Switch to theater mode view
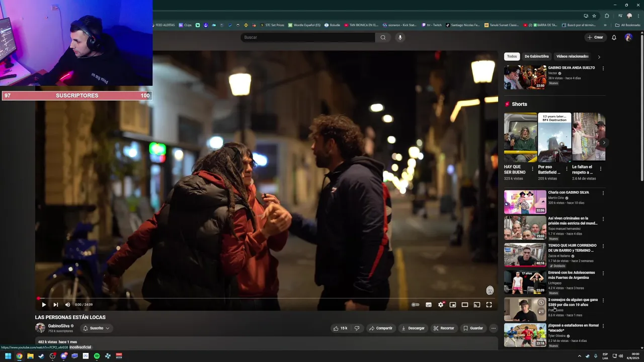The width and height of the screenshot is (644, 362). 465,305
